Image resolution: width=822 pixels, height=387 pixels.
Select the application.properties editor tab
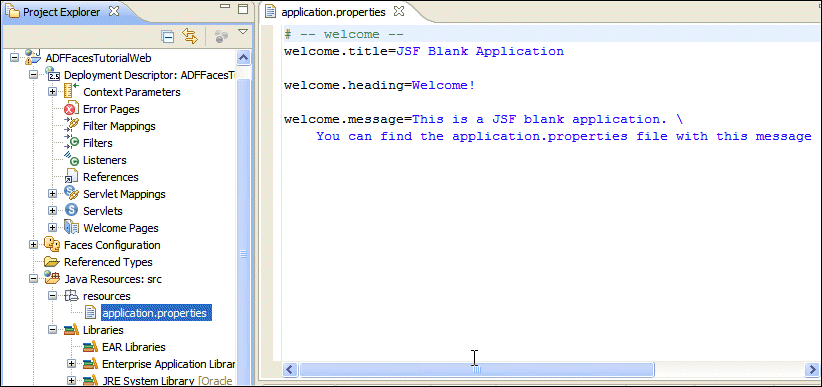click(333, 12)
